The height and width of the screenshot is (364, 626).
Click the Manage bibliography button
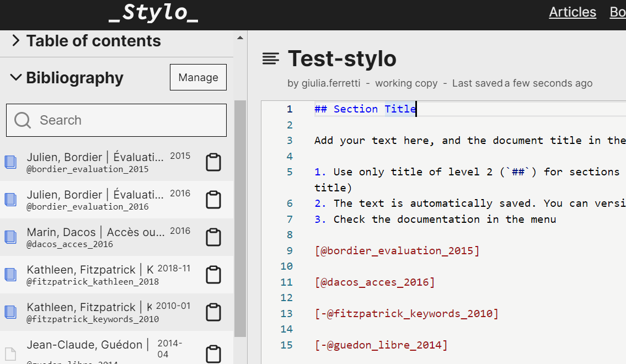pos(198,77)
